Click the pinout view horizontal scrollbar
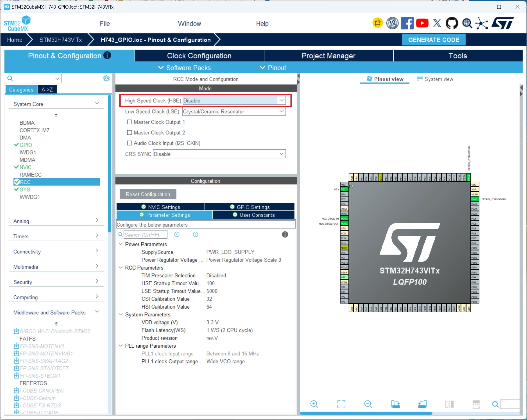This screenshot has width=527, height=420. [x=366, y=413]
